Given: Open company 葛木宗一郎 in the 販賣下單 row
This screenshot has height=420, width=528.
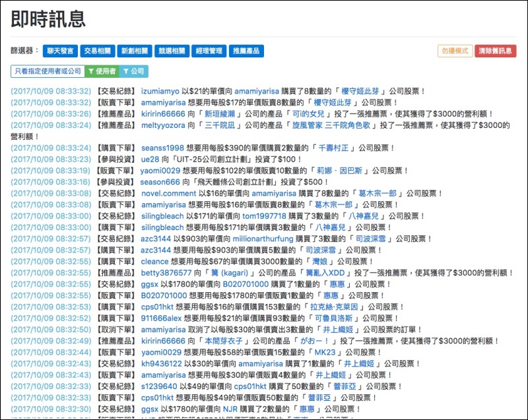Looking at the screenshot, I should pyautogui.click(x=333, y=205).
